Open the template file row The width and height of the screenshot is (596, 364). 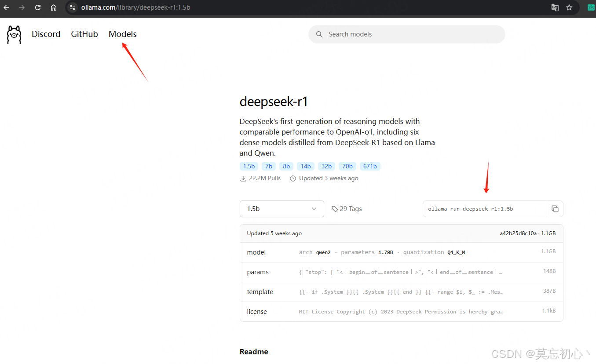[x=401, y=292]
